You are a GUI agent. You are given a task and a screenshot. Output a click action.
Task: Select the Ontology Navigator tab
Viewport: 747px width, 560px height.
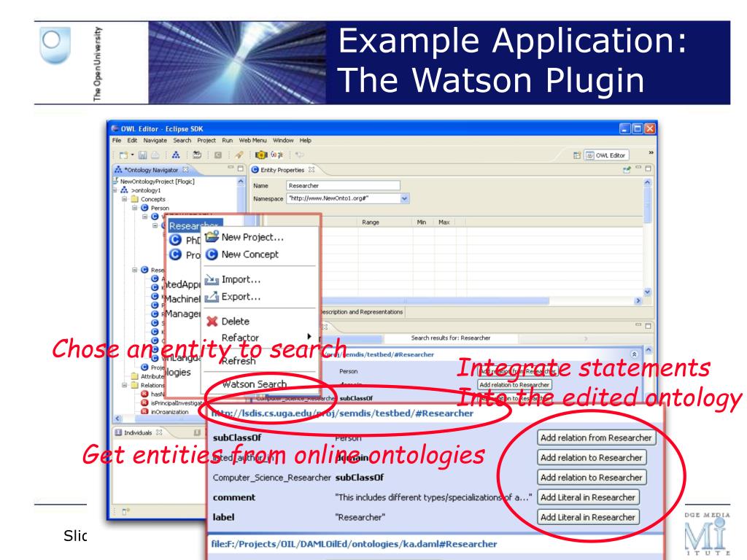pyautogui.click(x=150, y=169)
